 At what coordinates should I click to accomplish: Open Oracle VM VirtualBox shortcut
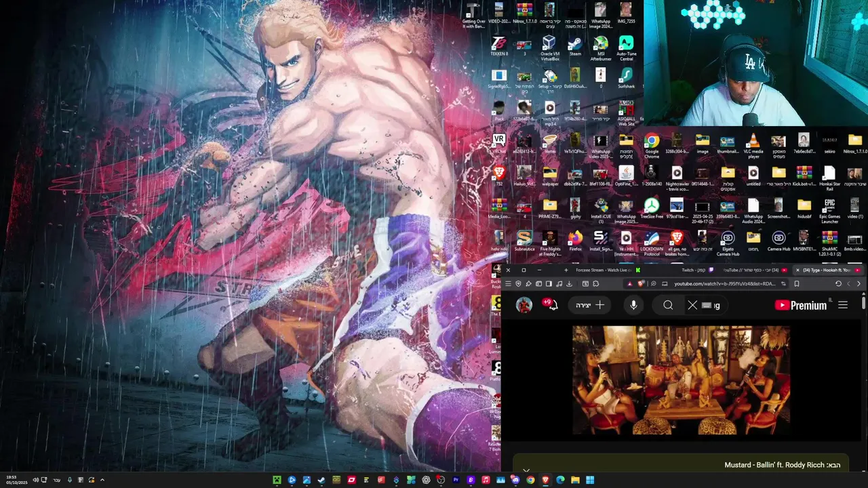coord(549,47)
